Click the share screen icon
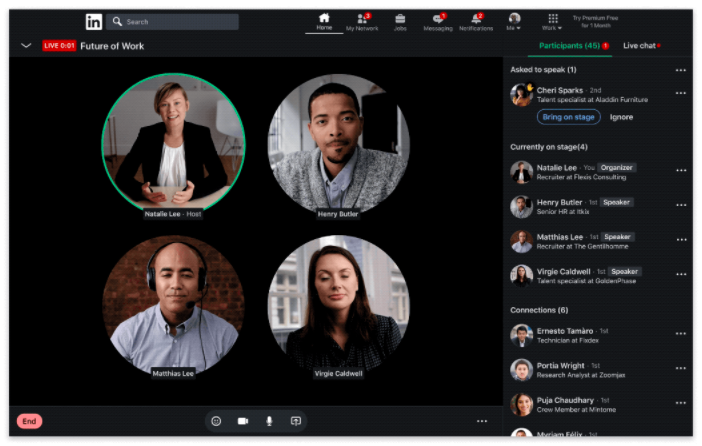Image resolution: width=702 pixels, height=446 pixels. coord(296,421)
